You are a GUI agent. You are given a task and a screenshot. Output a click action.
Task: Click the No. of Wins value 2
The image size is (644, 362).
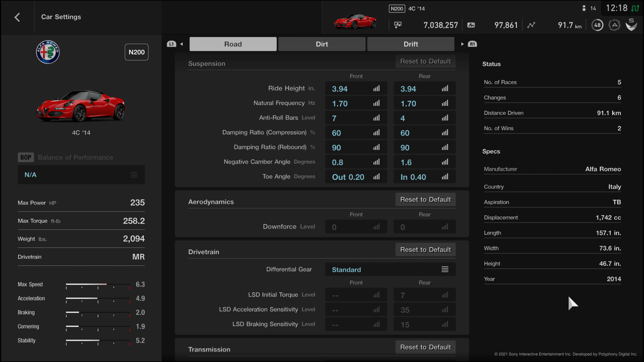pos(619,128)
